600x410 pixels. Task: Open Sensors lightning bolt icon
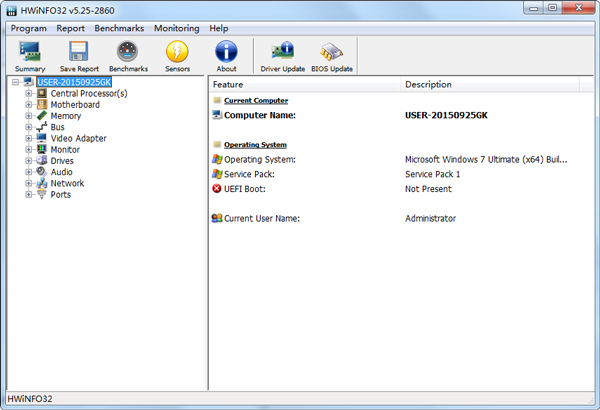pyautogui.click(x=177, y=51)
